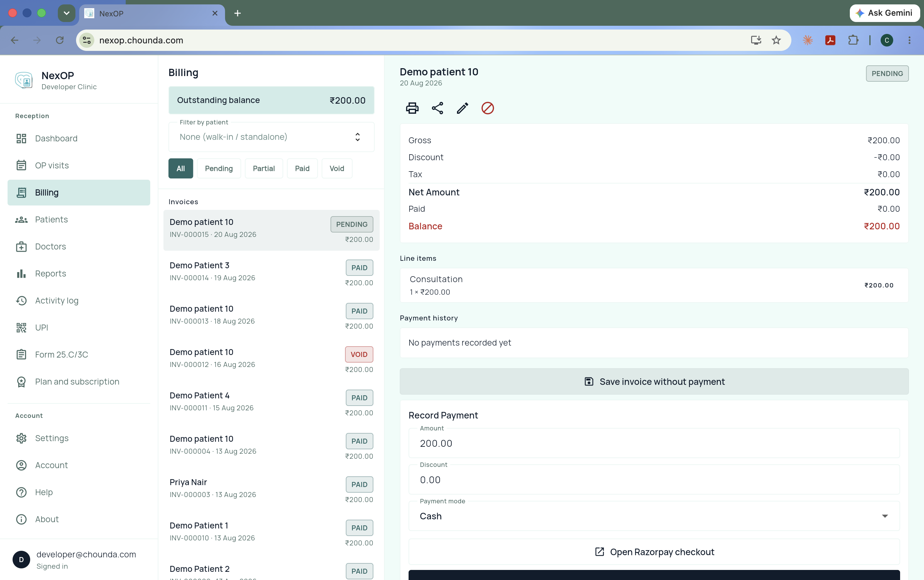Open the tab search dropdown chevron
Image resolution: width=924 pixels, height=580 pixels.
tap(66, 14)
